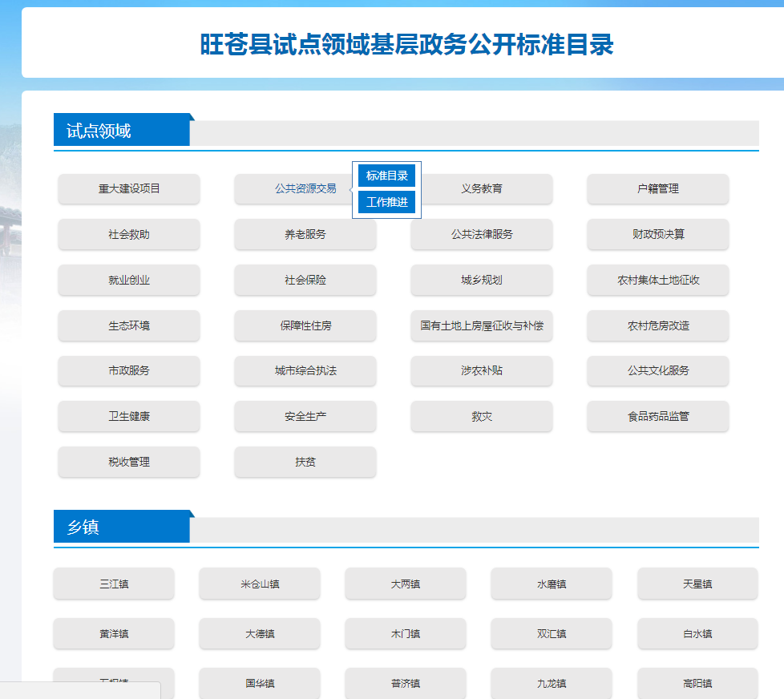Click the 三江镇 township link

coord(114,584)
